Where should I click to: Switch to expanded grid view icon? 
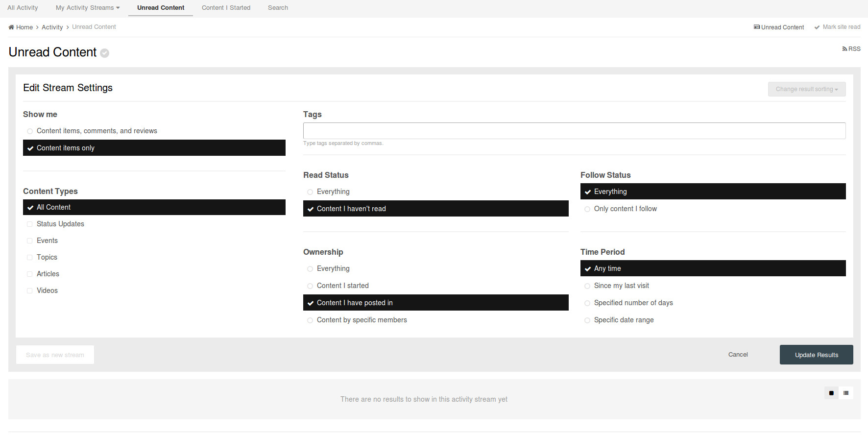tap(831, 393)
